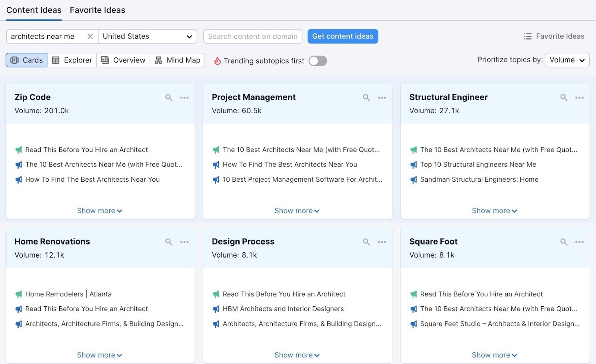Open the Home Renovations card search icon
Image resolution: width=596 pixels, height=364 pixels.
tap(168, 242)
